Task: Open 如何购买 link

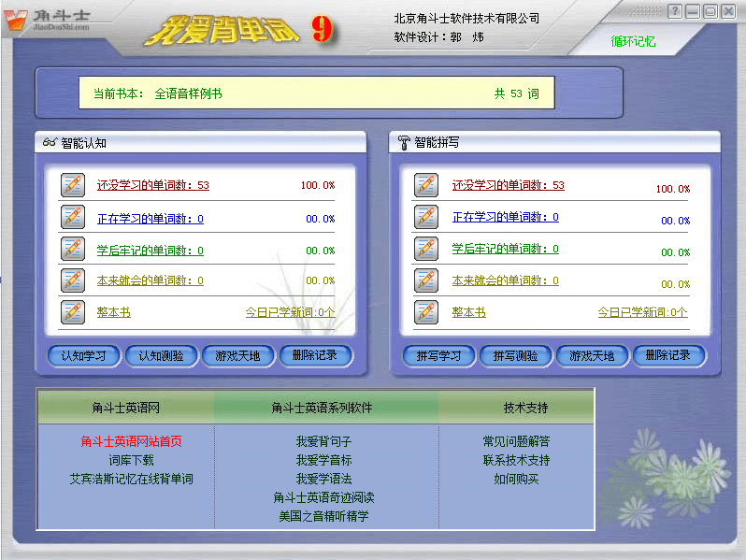Action: point(516,479)
